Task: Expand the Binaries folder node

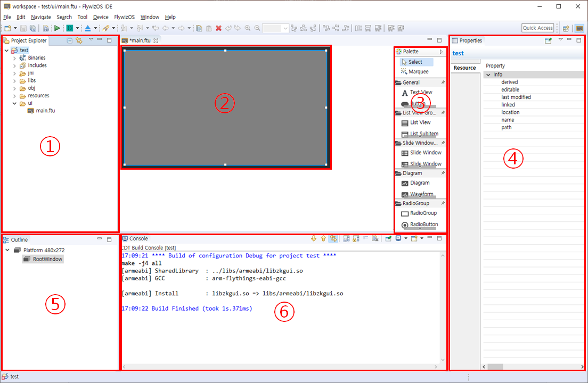Action: 14,58
